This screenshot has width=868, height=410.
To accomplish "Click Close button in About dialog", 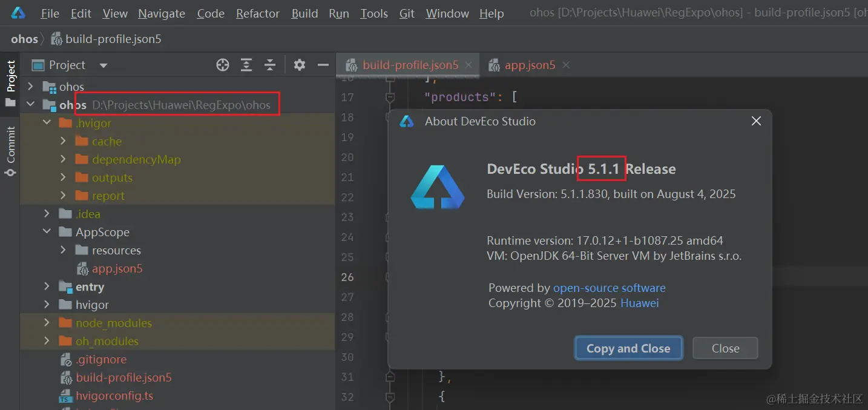I will pos(725,348).
